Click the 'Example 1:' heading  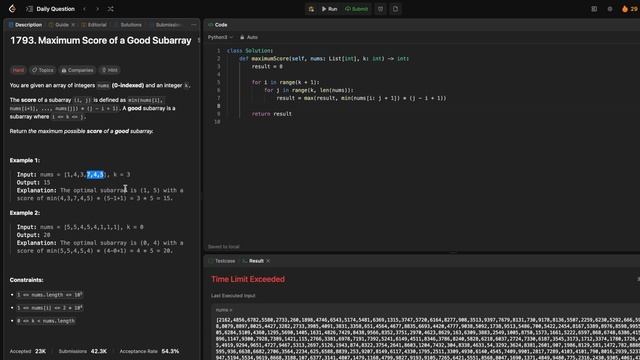click(x=25, y=160)
